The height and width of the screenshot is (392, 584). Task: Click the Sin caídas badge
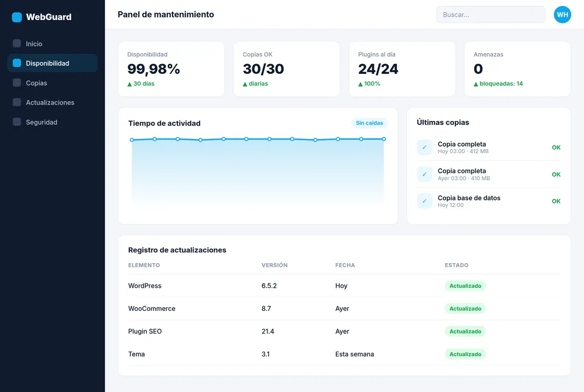[x=369, y=123]
